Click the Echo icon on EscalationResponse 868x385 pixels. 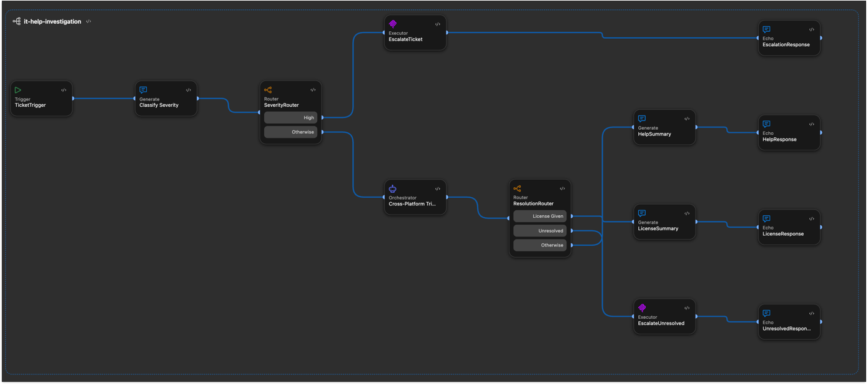coord(767,29)
